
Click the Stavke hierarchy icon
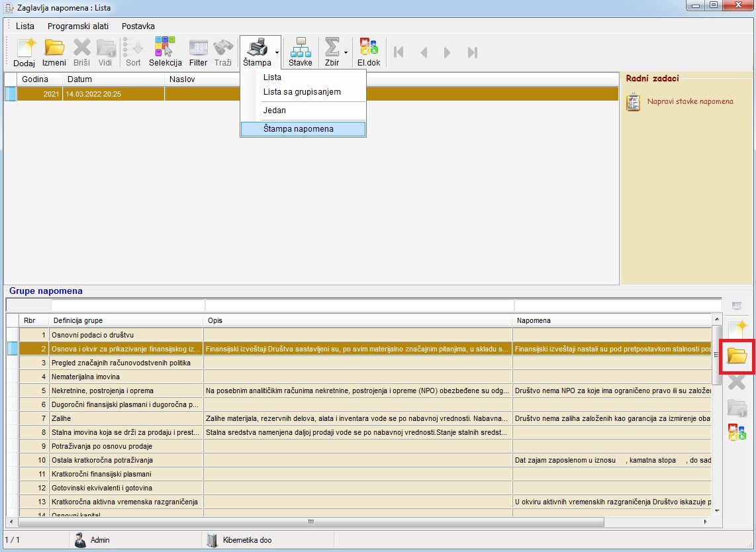coord(300,52)
